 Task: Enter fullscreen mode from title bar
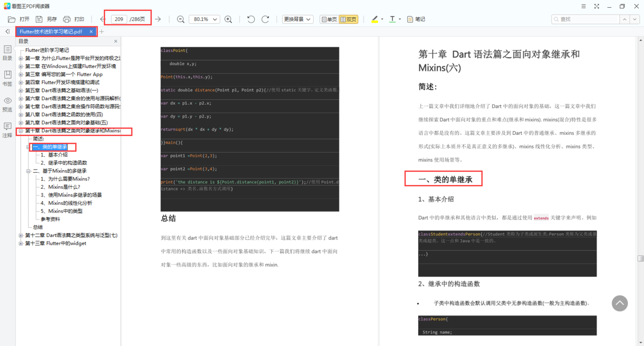point(596,6)
